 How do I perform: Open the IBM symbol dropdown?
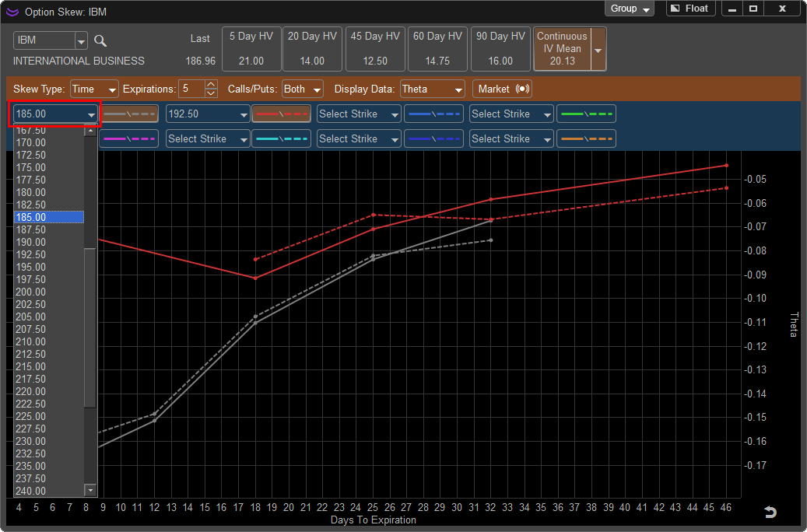(81, 40)
